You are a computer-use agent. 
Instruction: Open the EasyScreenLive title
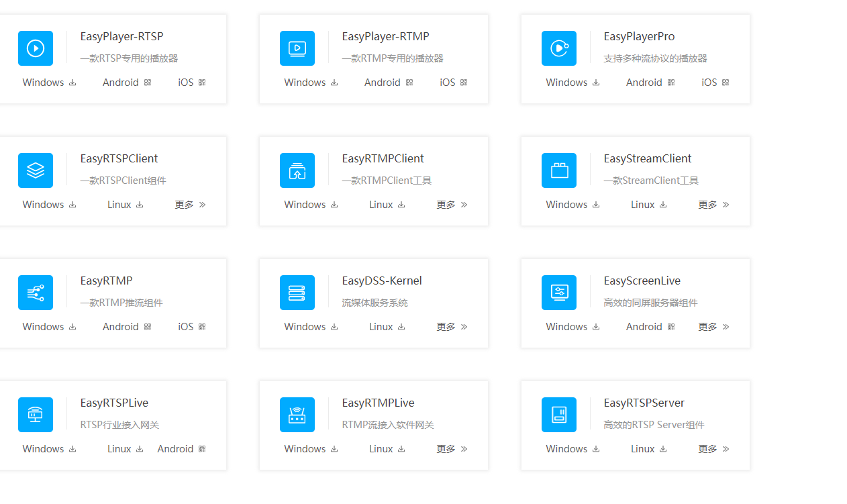pos(642,281)
